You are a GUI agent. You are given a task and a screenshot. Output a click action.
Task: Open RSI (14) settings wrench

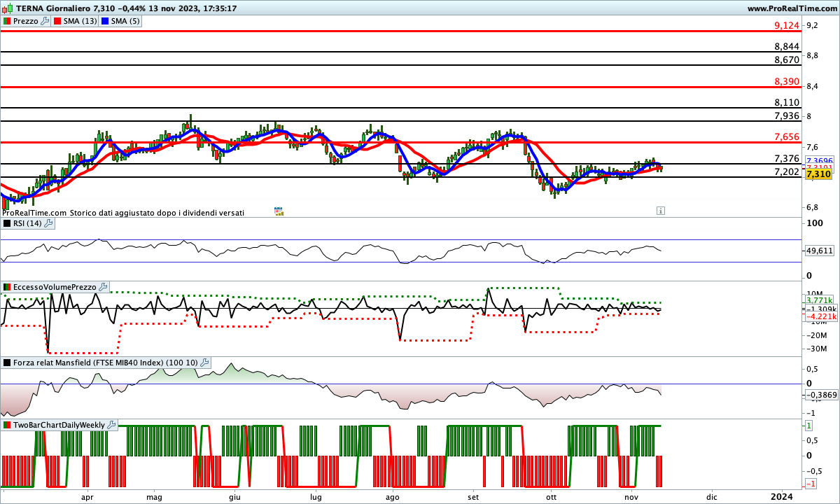[48, 223]
